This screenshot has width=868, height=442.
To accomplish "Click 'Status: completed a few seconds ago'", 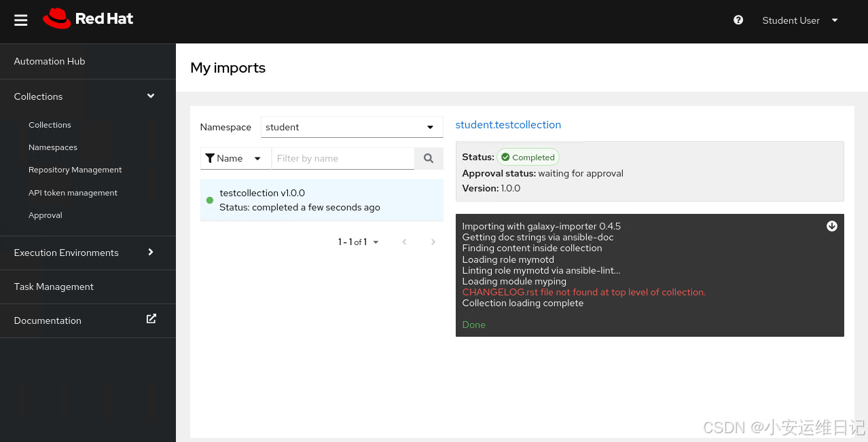I will pyautogui.click(x=300, y=207).
